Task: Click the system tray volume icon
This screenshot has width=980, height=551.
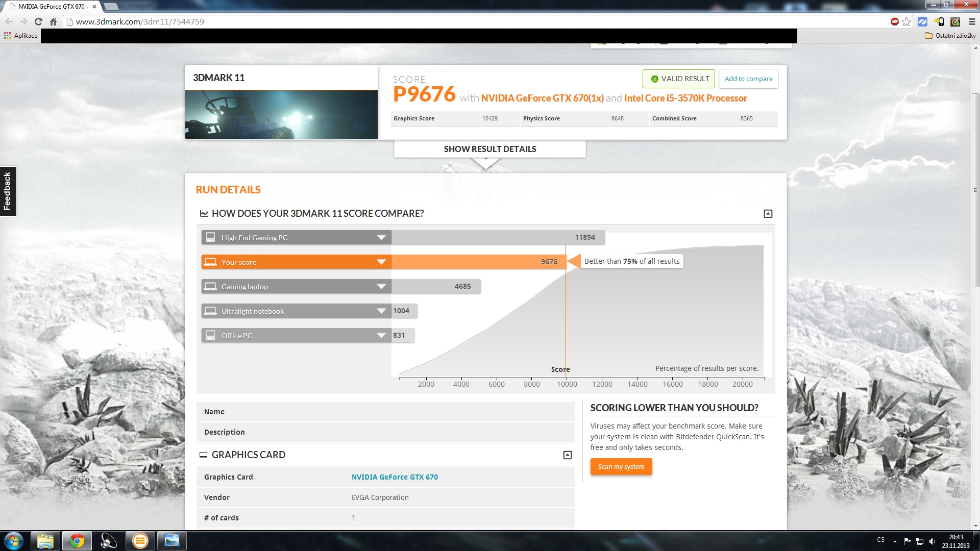Action: [x=933, y=541]
